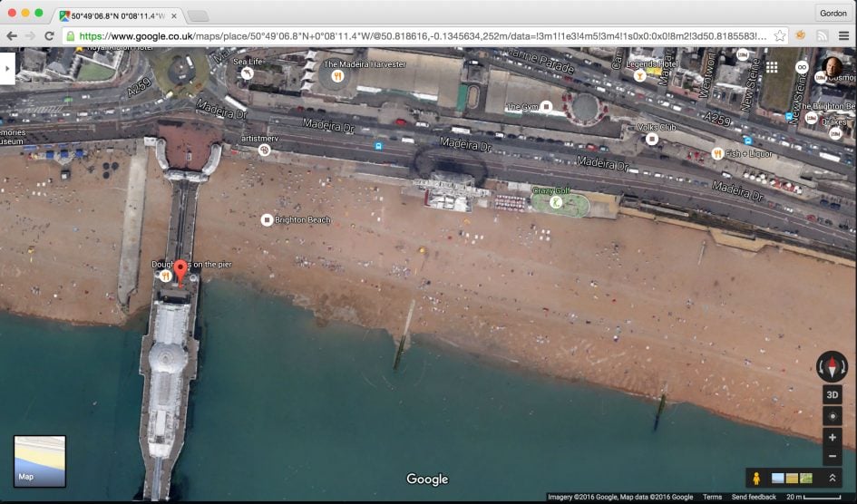
Task: Close the 50°49'06.8"N tab
Action: (174, 15)
